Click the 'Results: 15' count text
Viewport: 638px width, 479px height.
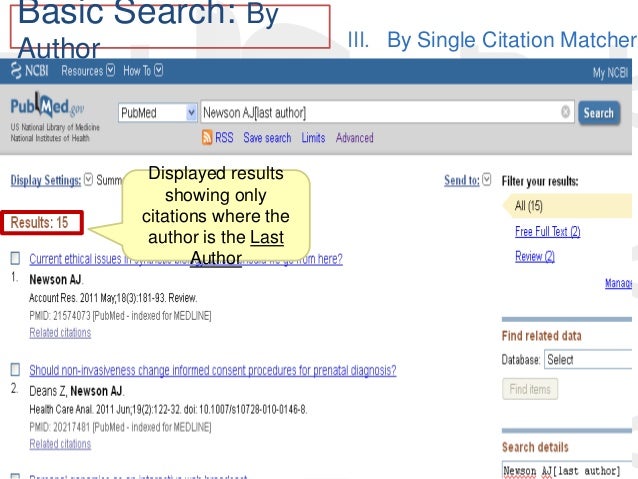39,223
